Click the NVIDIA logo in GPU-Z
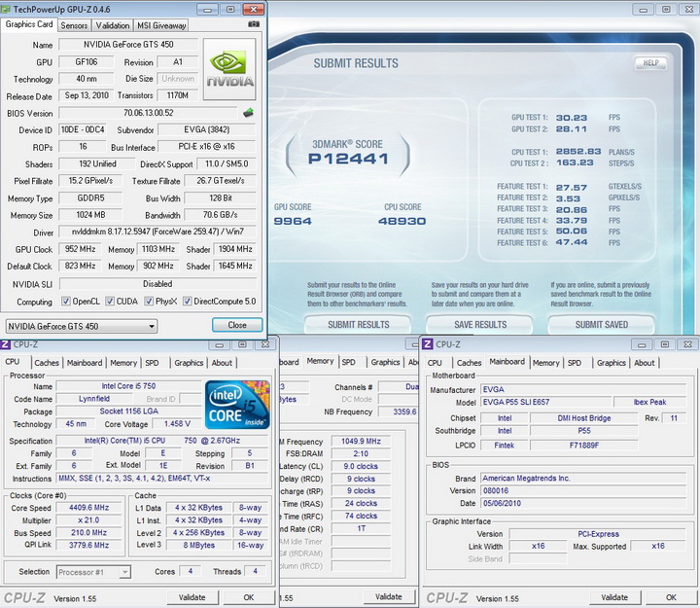This screenshot has height=608, width=700. click(x=229, y=69)
